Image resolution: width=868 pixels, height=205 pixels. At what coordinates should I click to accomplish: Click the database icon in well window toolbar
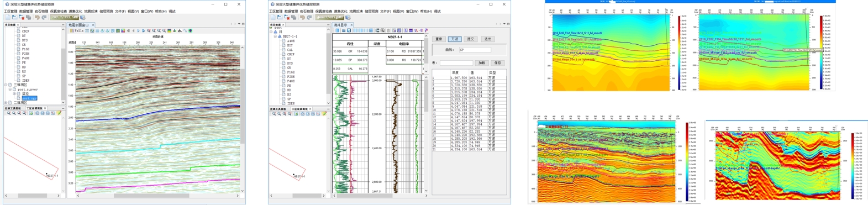pyautogui.click(x=348, y=17)
